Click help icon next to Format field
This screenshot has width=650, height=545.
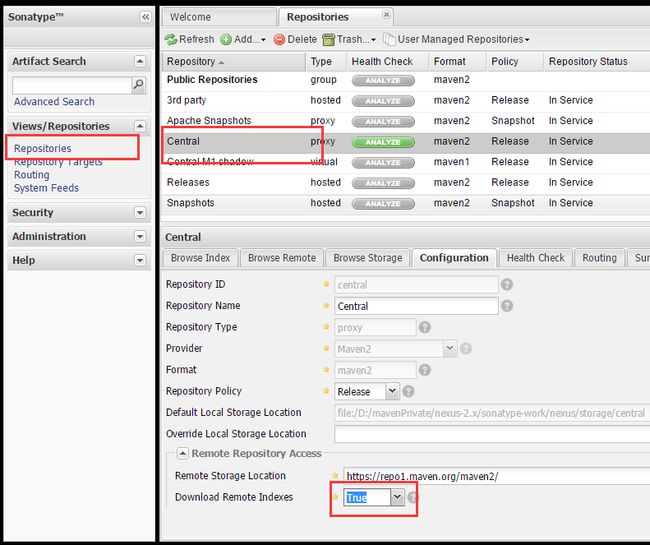coord(425,370)
